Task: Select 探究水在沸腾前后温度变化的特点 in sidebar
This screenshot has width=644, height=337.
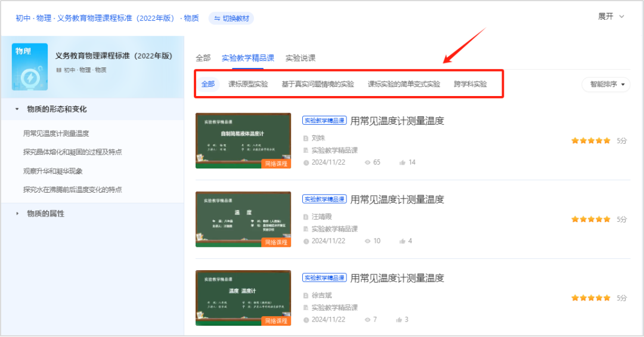Action: click(x=72, y=190)
